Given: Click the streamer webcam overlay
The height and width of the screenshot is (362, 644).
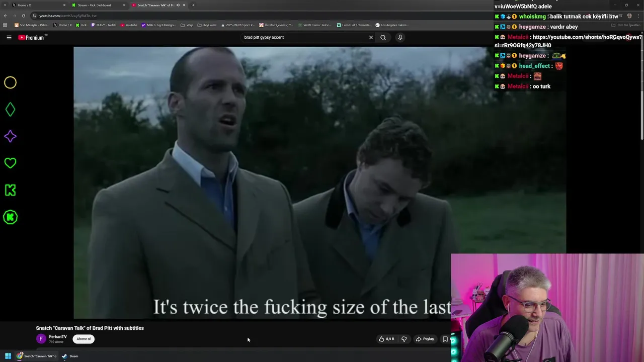Looking at the screenshot, I should [547, 308].
